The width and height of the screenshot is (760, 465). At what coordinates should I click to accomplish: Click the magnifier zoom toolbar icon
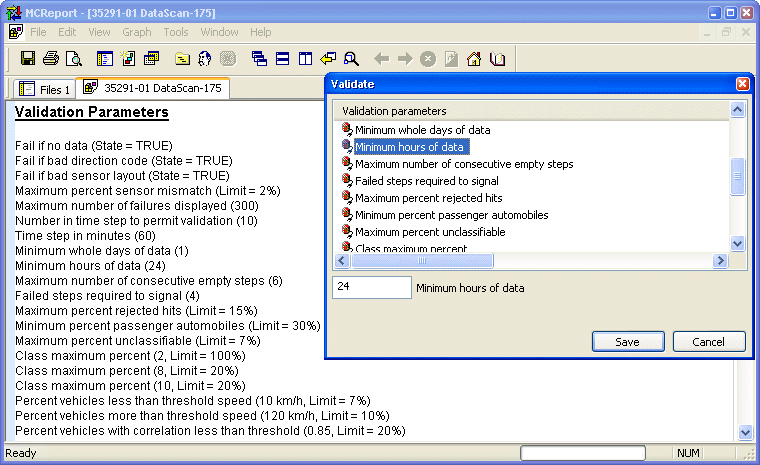[351, 59]
